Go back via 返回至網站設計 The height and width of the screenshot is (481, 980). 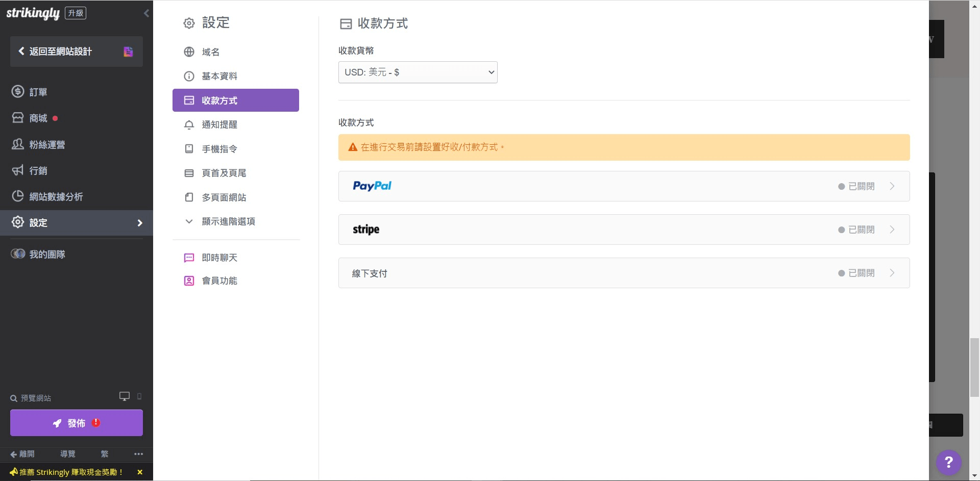pos(60,52)
